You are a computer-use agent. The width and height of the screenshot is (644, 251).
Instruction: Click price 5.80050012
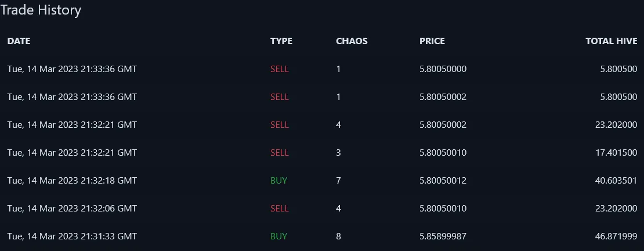(x=443, y=181)
